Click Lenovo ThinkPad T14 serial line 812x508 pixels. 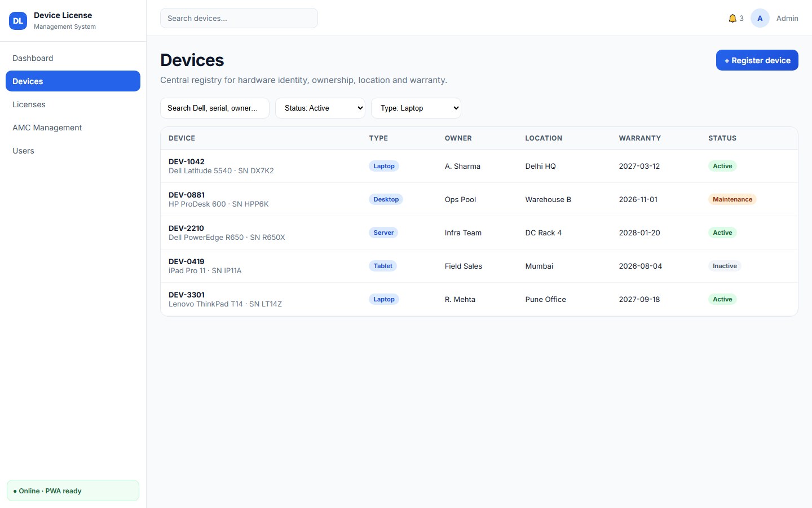225,304
